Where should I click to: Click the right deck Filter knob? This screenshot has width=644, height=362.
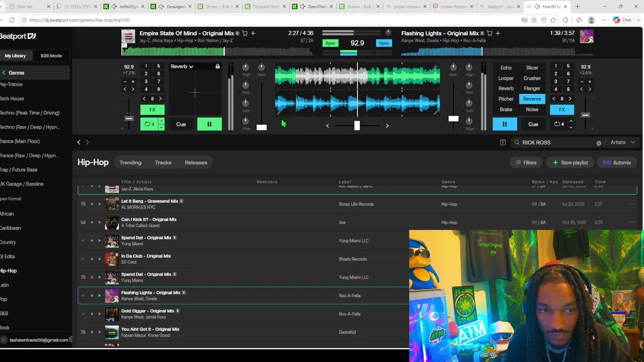pyautogui.click(x=469, y=121)
